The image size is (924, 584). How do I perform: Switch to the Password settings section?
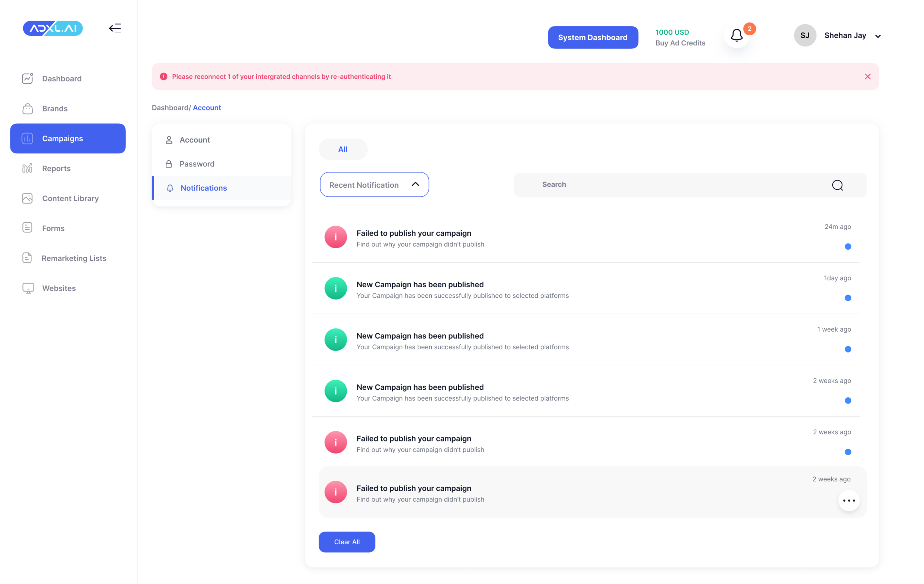click(x=197, y=164)
